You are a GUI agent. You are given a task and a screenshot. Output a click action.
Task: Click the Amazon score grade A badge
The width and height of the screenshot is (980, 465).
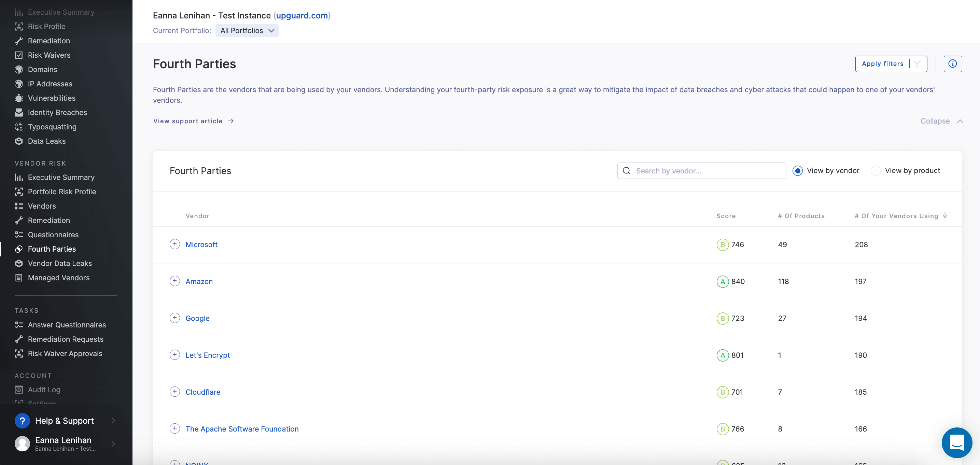click(x=722, y=282)
